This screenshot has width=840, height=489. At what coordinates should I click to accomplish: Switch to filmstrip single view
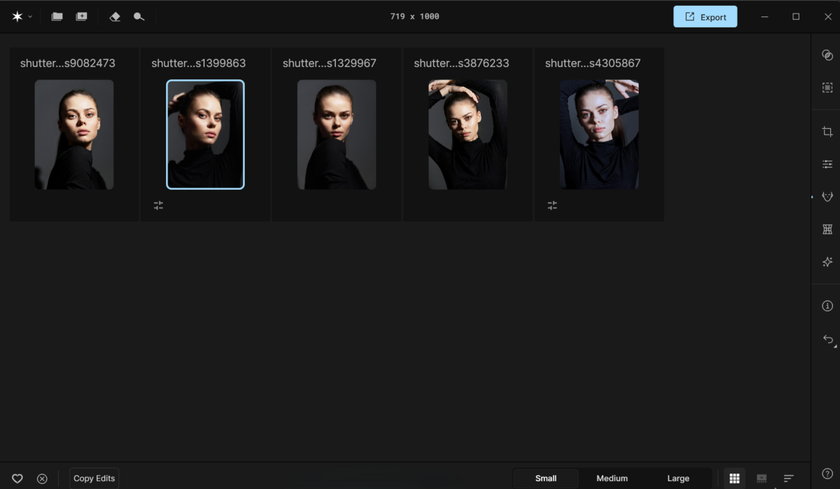tap(761, 478)
